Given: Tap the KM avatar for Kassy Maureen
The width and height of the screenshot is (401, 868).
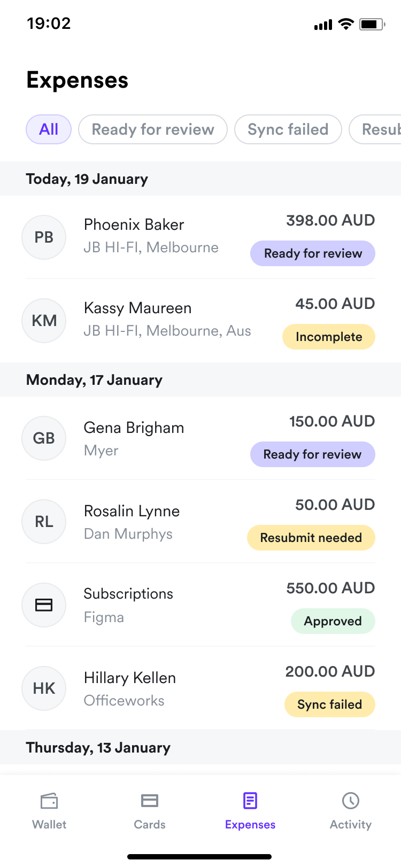Looking at the screenshot, I should pyautogui.click(x=44, y=321).
